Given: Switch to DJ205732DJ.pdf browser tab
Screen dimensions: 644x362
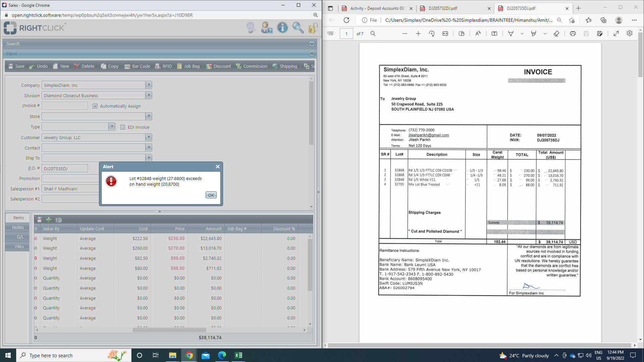Looking at the screenshot, I should pyautogui.click(x=443, y=8).
